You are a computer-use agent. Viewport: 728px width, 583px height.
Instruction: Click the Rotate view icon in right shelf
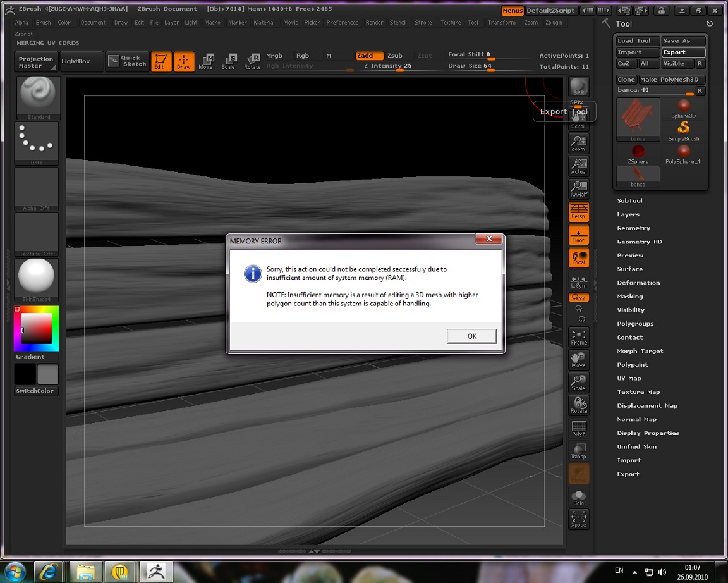coord(578,405)
